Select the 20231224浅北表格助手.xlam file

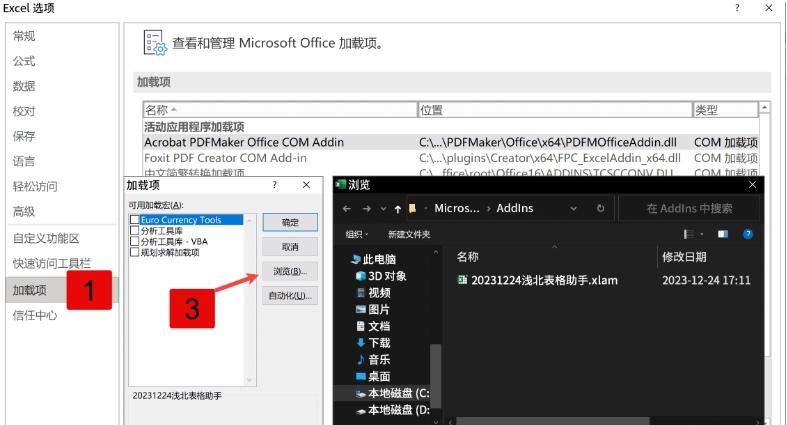click(538, 280)
